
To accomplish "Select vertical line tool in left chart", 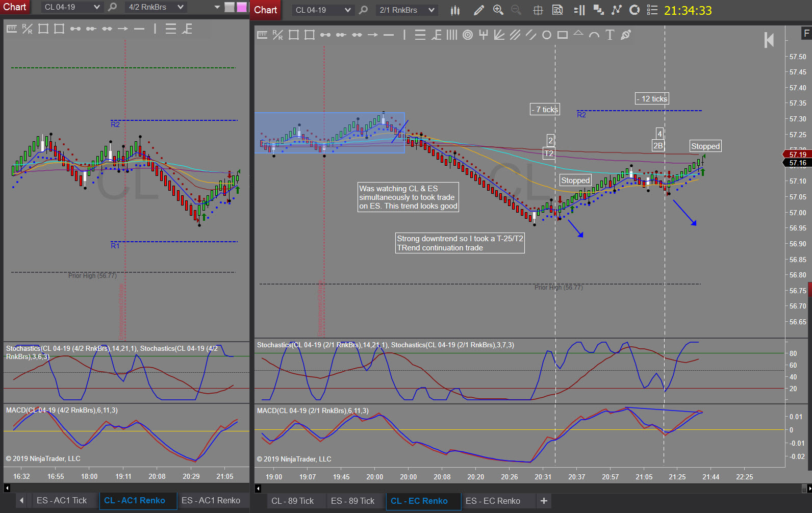I will pos(155,29).
